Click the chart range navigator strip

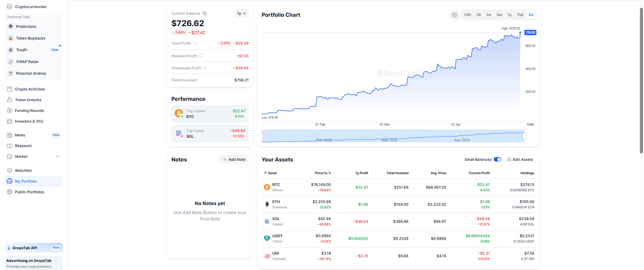[x=393, y=136]
